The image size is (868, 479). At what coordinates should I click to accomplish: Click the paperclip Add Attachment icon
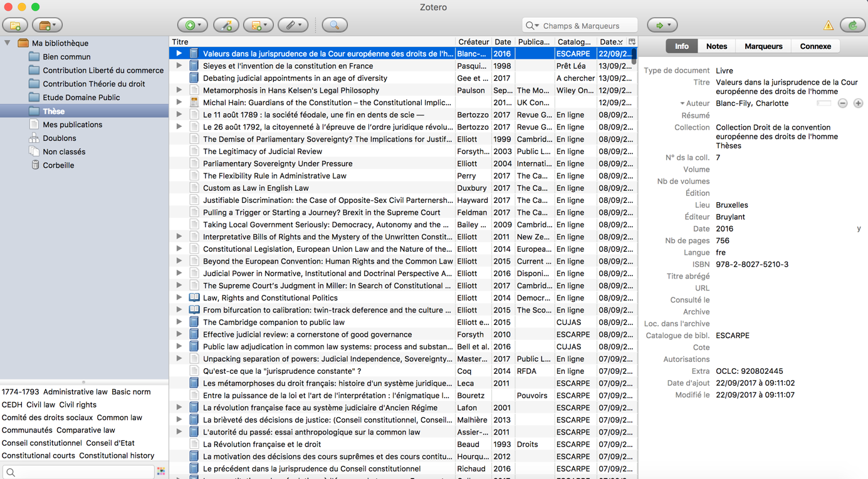291,26
